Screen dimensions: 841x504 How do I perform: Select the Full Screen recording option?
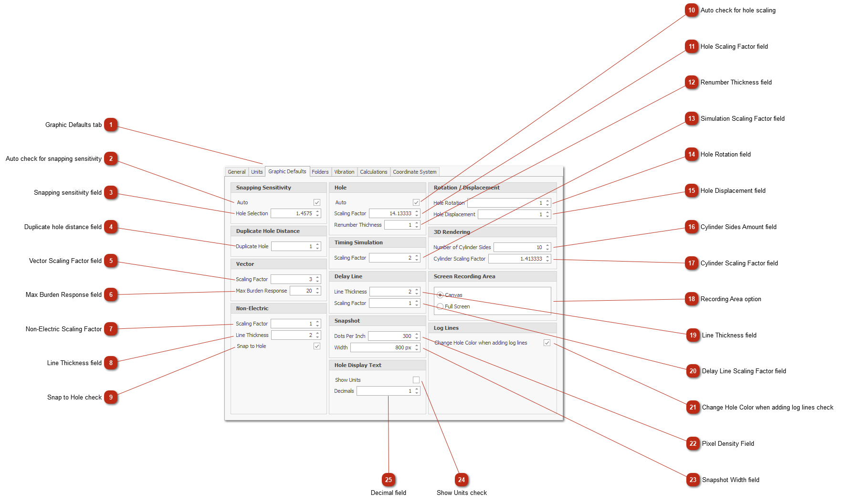click(441, 306)
